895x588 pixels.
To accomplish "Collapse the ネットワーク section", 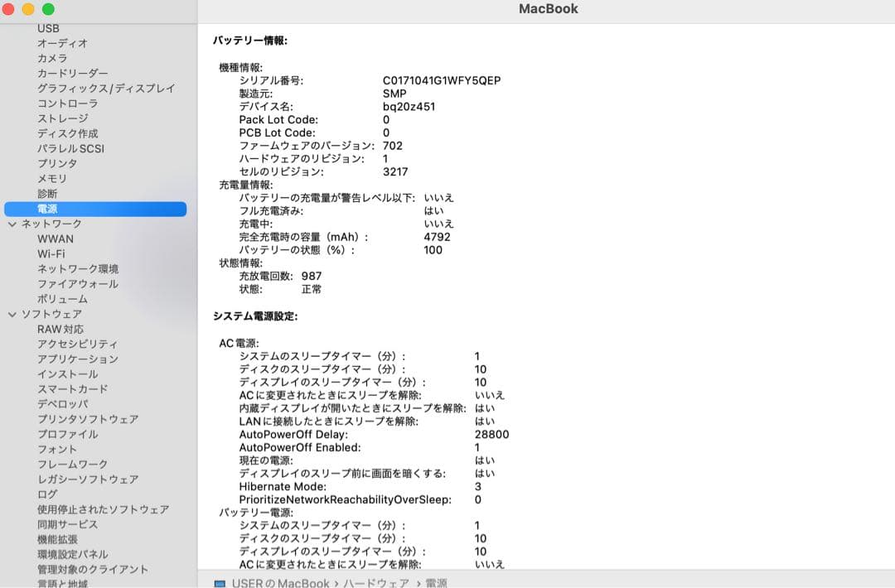I will [12, 224].
